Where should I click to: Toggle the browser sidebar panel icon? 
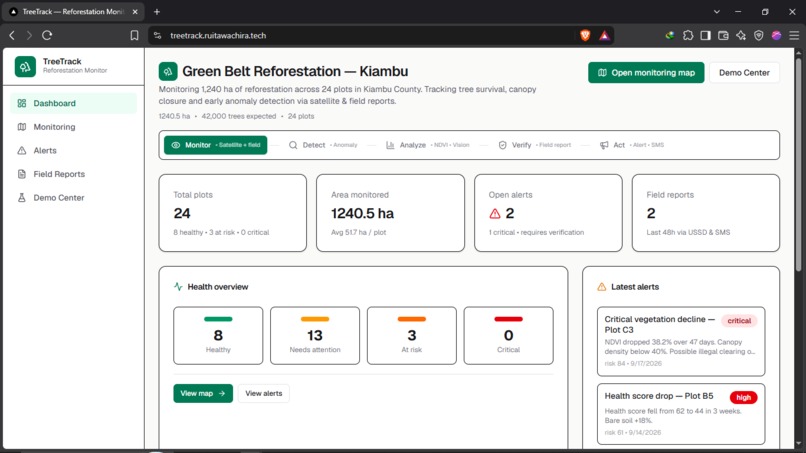pos(706,35)
